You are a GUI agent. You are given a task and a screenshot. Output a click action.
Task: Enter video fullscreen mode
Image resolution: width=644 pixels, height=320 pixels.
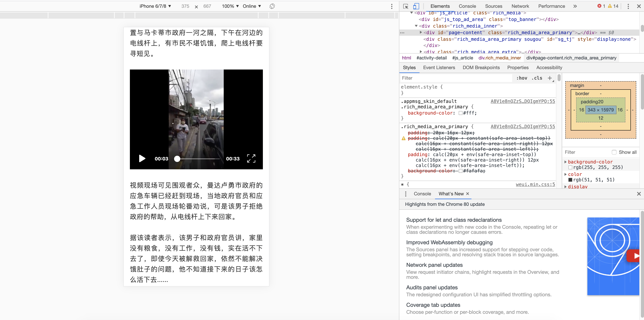tap(251, 158)
